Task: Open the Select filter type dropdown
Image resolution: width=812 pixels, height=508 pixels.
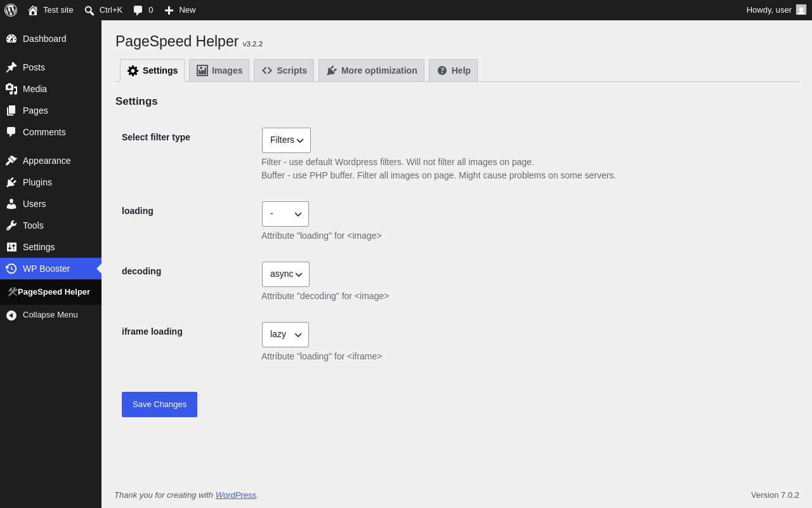Action: click(286, 140)
